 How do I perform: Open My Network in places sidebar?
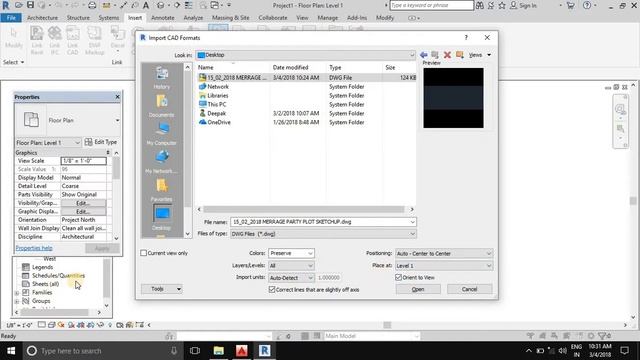click(162, 162)
